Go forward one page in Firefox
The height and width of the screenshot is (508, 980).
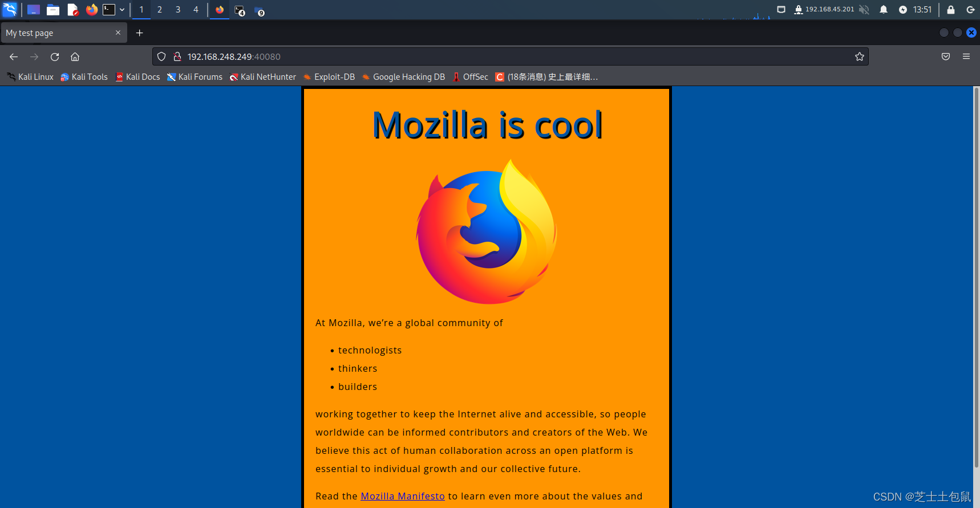(34, 56)
